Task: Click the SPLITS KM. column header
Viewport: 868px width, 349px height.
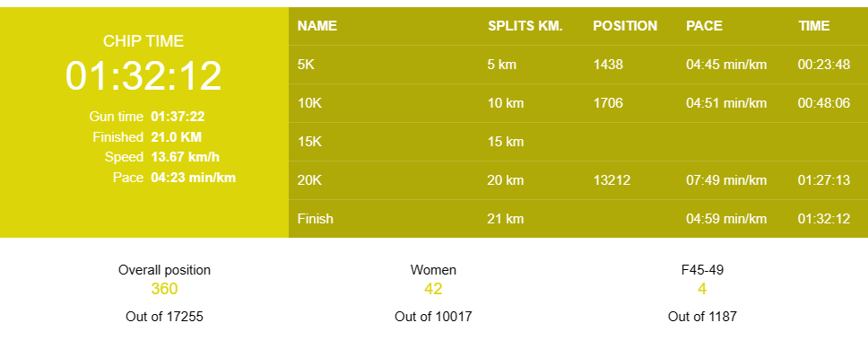Action: [x=525, y=26]
